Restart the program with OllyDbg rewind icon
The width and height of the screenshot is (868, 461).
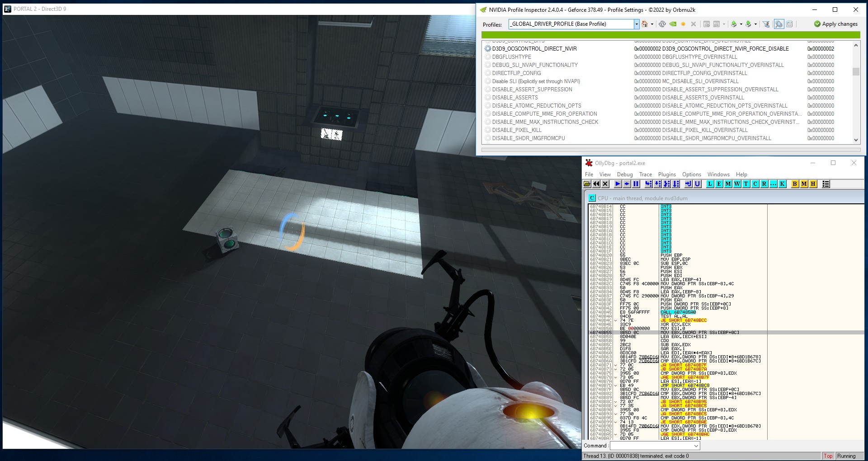596,184
